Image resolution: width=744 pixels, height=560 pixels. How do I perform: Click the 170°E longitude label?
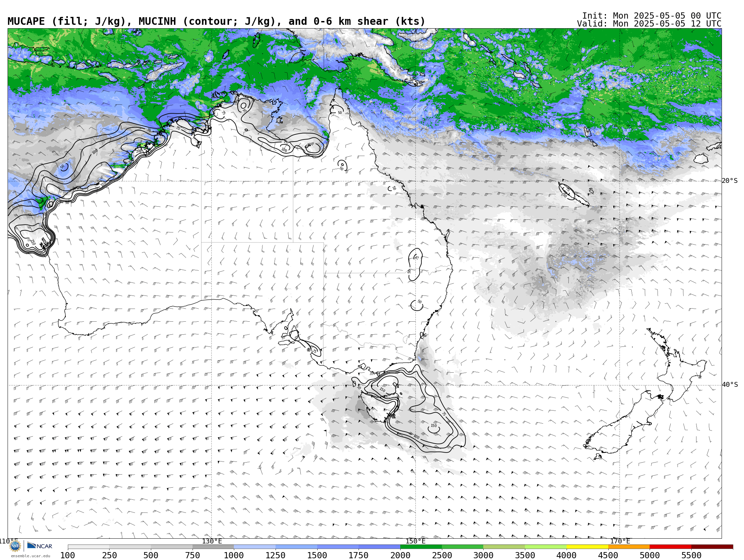coord(620,541)
